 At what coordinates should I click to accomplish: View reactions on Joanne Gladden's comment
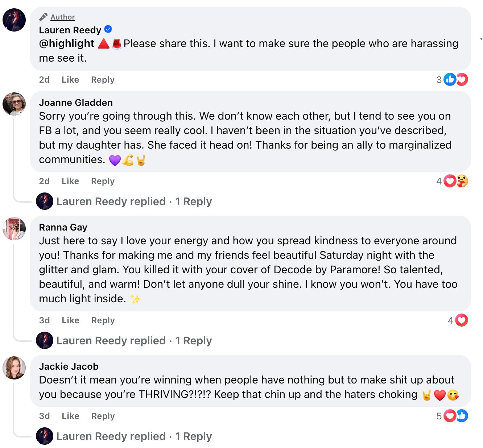click(455, 181)
